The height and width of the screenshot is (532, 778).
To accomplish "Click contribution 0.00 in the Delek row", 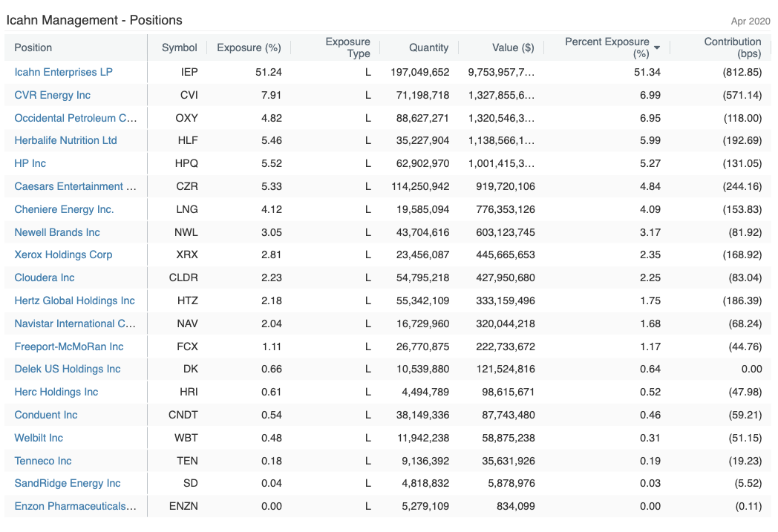I will [x=752, y=369].
